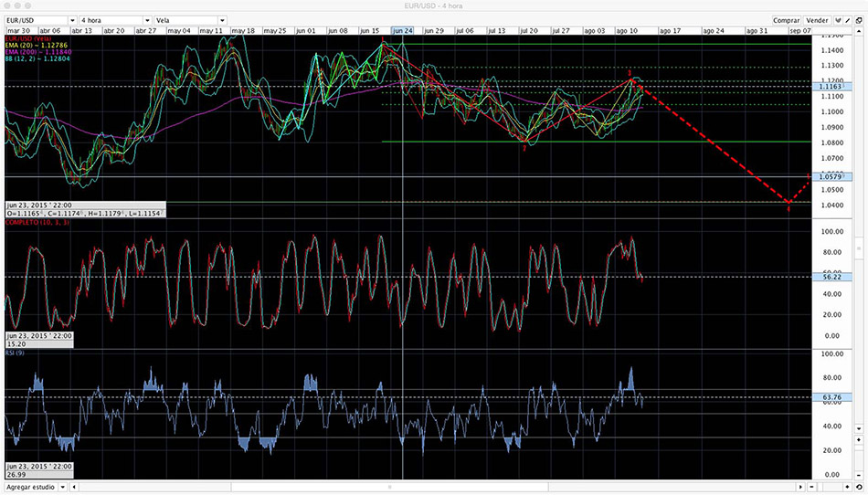Click the Agregar estudio button
This screenshot has width=868, height=495.
pos(31,488)
